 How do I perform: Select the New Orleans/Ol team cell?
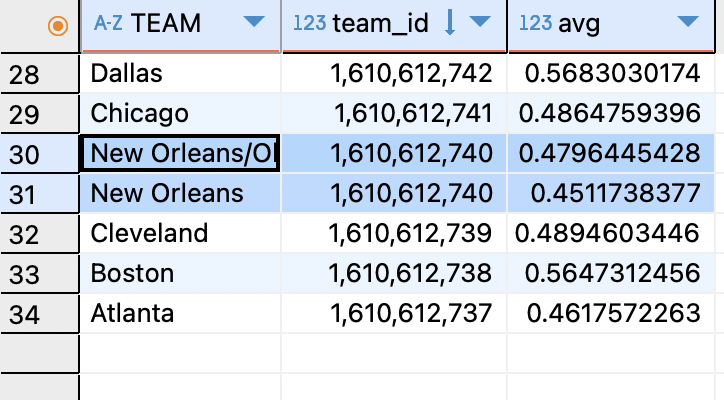[x=181, y=153]
